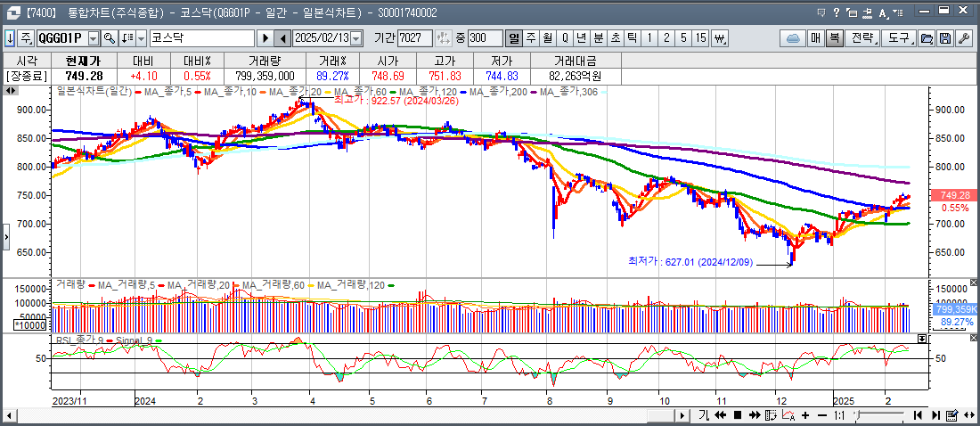Click the 주 market type button

26,38
